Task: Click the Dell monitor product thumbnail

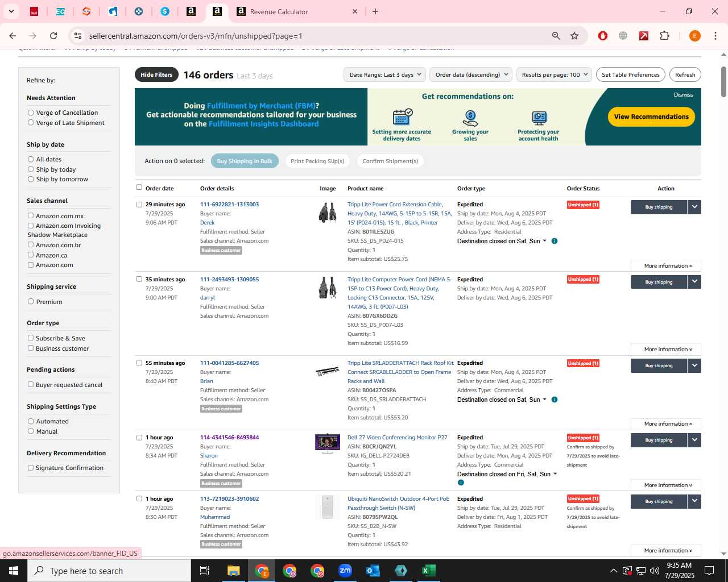Action: (328, 443)
